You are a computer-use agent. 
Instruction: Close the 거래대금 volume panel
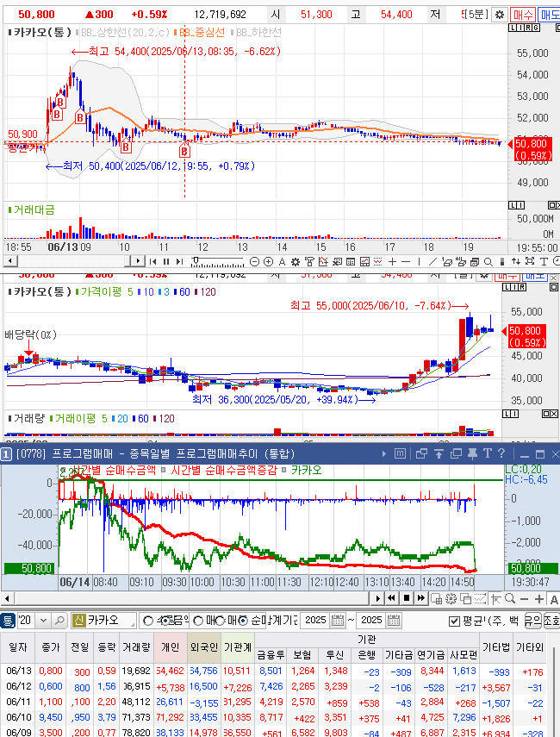click(x=557, y=205)
